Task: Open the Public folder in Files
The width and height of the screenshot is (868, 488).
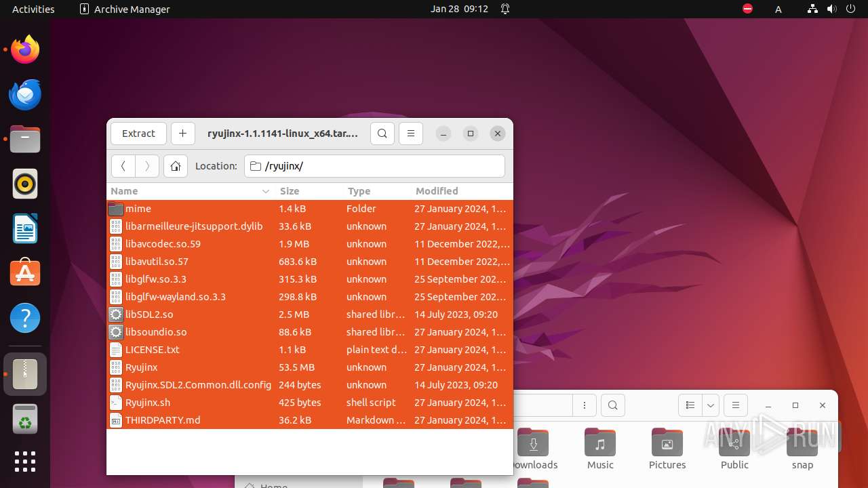Action: (x=734, y=449)
